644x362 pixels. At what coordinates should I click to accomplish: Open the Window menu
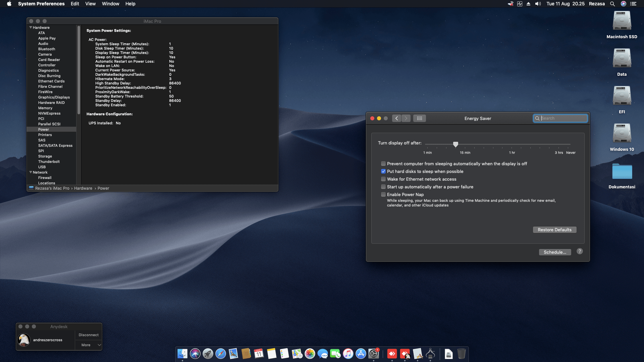click(110, 4)
